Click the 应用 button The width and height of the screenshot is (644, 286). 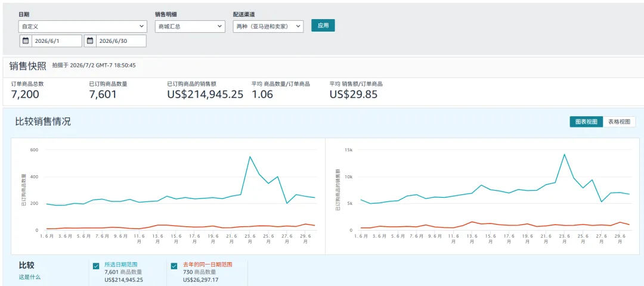[x=323, y=26]
